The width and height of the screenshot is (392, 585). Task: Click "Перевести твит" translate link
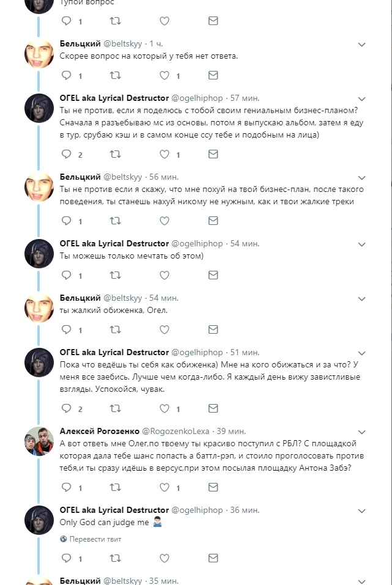tap(95, 539)
